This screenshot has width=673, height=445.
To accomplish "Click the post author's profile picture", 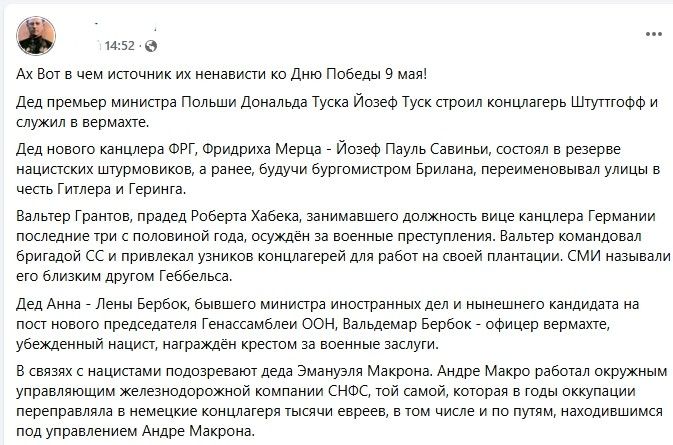I will 36,36.
